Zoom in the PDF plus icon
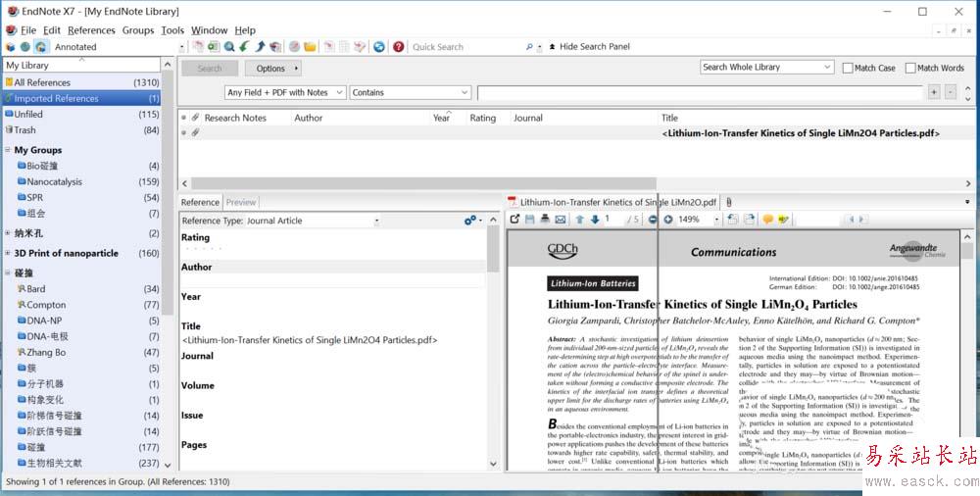980x496 pixels. (x=668, y=220)
